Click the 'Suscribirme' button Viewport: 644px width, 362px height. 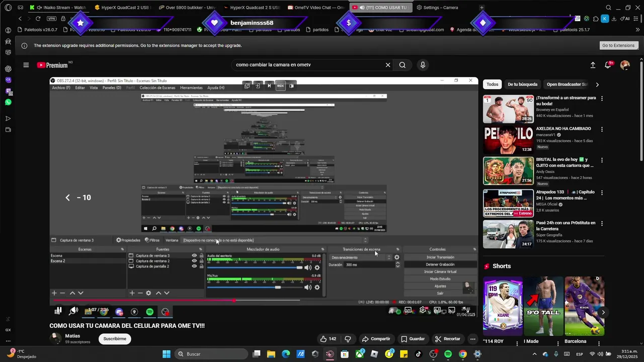tap(115, 339)
